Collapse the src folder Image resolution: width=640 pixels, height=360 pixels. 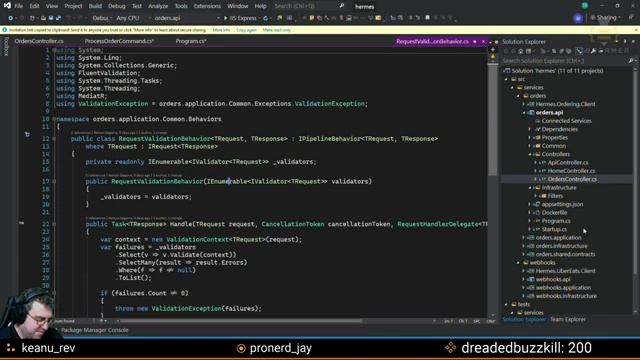[507, 79]
